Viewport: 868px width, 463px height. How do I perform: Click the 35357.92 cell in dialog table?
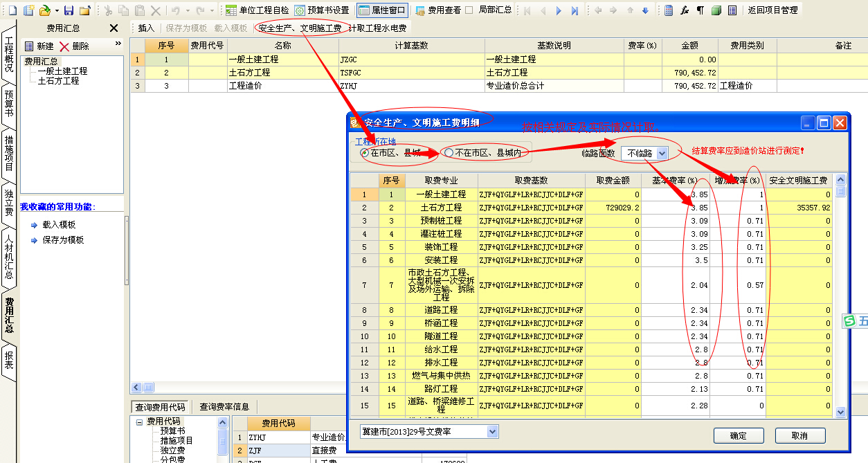799,208
